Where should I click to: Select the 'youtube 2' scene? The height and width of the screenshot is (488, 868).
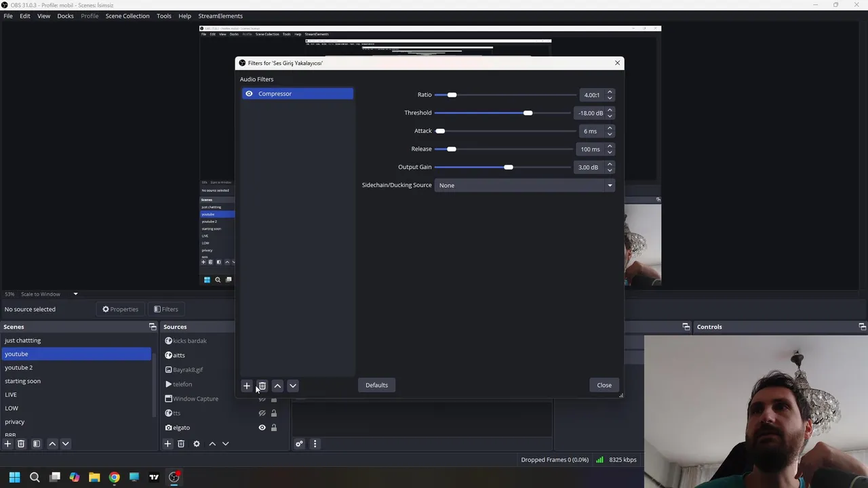pyautogui.click(x=77, y=367)
